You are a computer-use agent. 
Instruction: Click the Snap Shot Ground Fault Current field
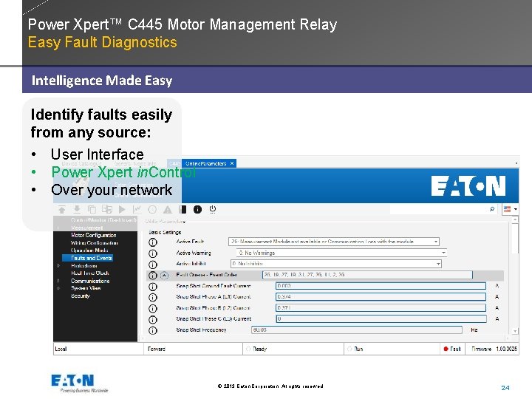(x=381, y=286)
